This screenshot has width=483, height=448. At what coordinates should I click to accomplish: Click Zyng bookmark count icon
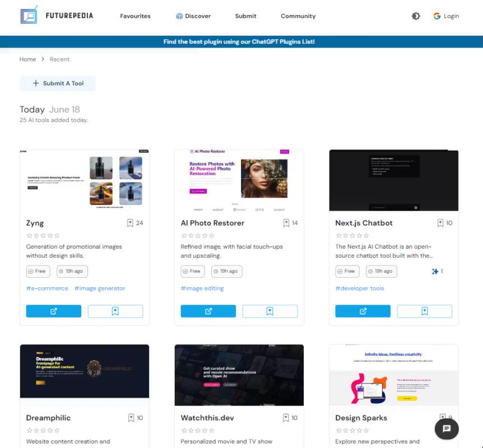[x=131, y=223]
